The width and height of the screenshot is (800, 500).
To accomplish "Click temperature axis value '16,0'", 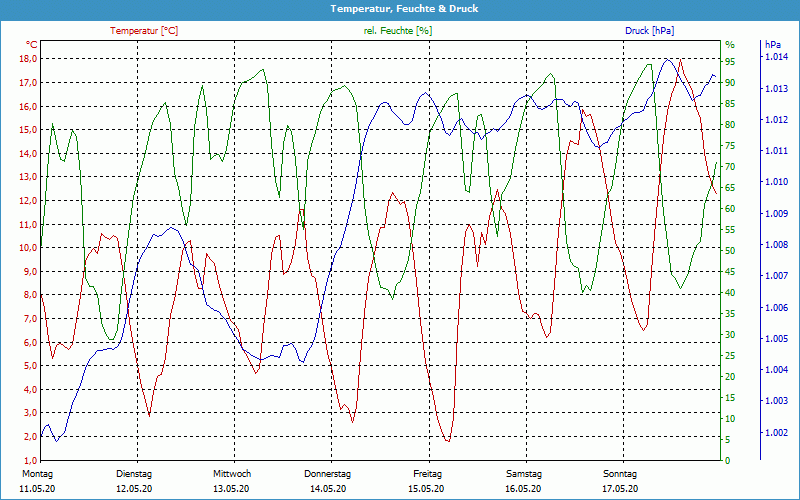I will pos(29,106).
